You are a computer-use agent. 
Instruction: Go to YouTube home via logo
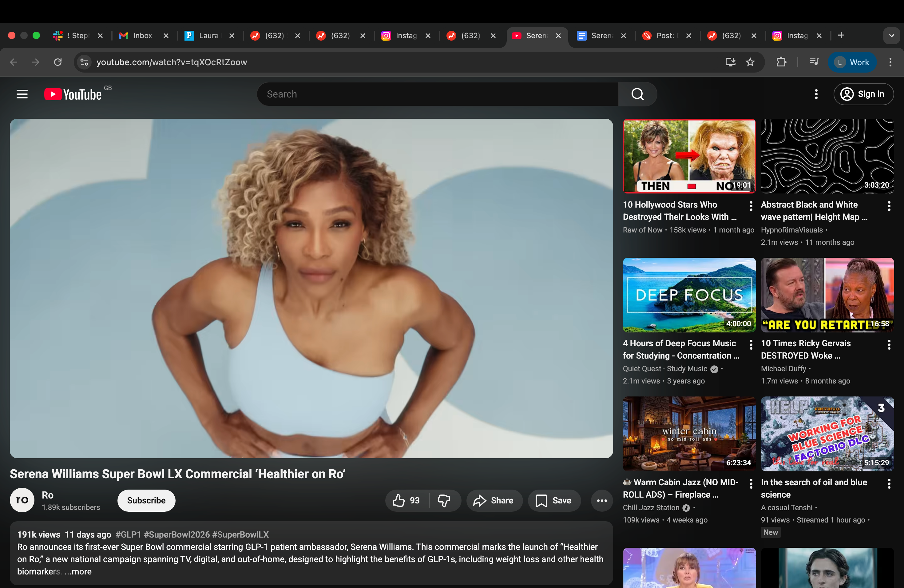pos(73,94)
